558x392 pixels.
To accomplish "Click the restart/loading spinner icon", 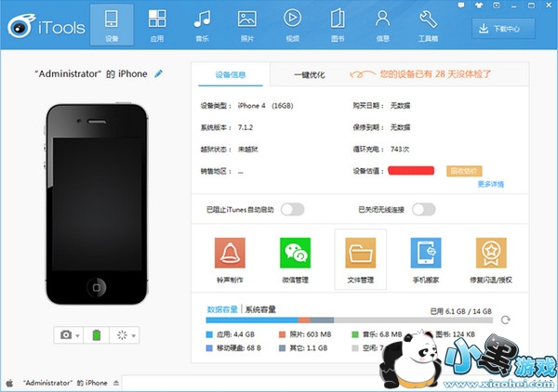I will click(122, 334).
